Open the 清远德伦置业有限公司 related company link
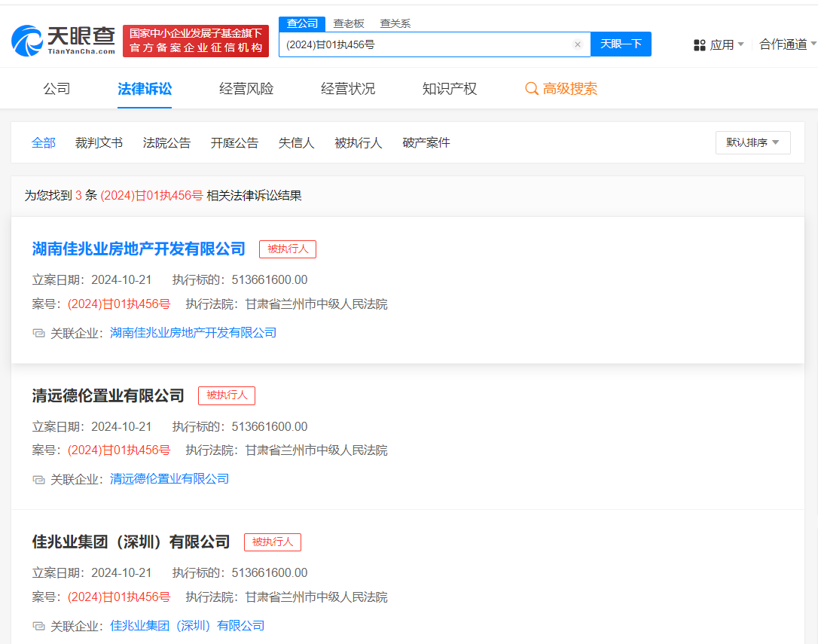The height and width of the screenshot is (644, 818). (169, 479)
